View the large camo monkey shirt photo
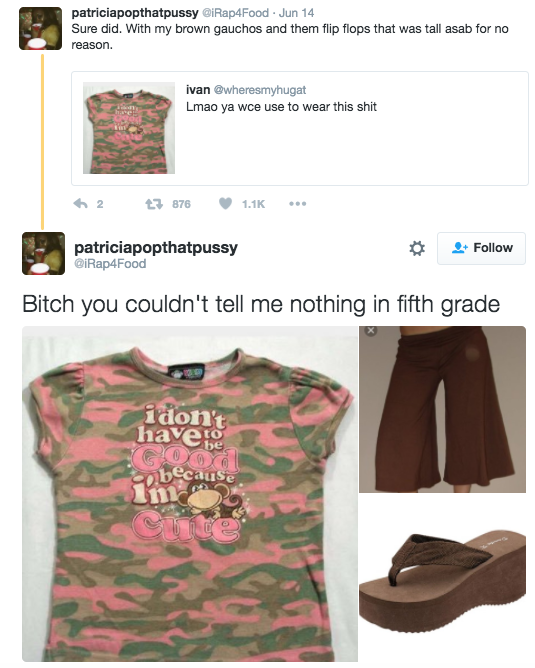The image size is (535, 668). tap(190, 494)
